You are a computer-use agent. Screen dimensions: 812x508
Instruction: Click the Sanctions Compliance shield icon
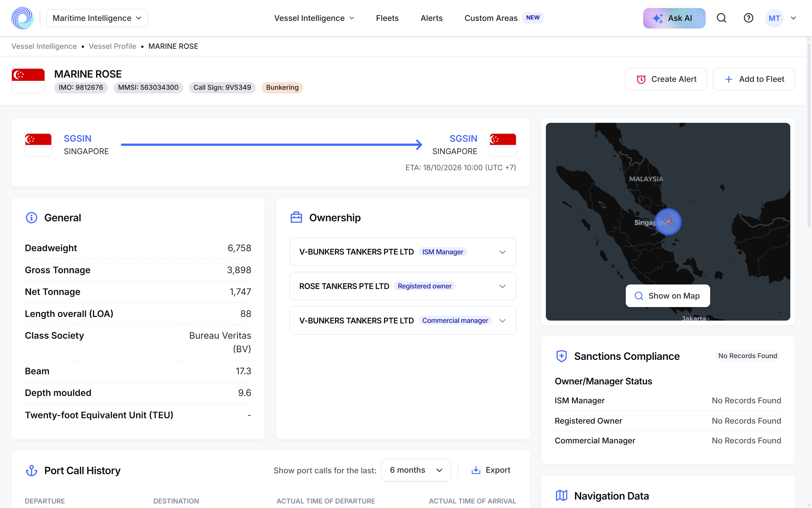(x=561, y=356)
